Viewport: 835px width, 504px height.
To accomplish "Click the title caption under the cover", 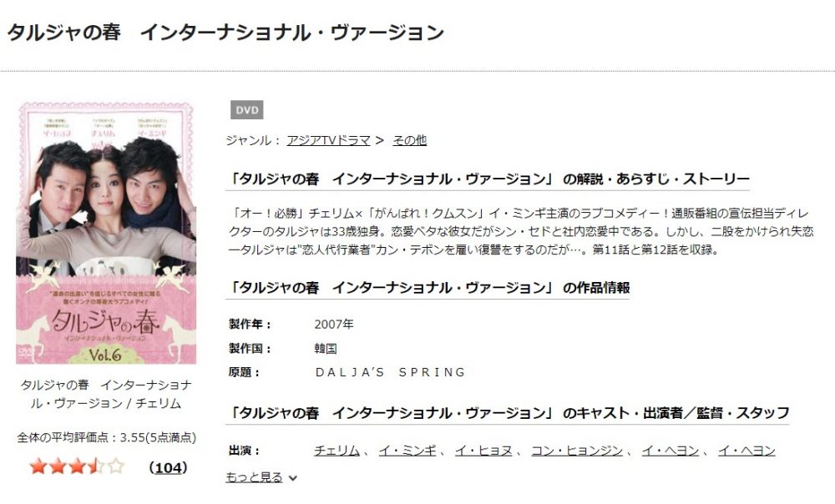I will coord(106,394).
